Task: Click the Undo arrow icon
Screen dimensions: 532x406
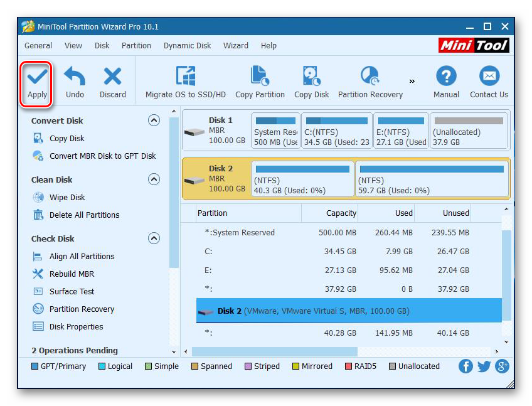Action: (75, 77)
